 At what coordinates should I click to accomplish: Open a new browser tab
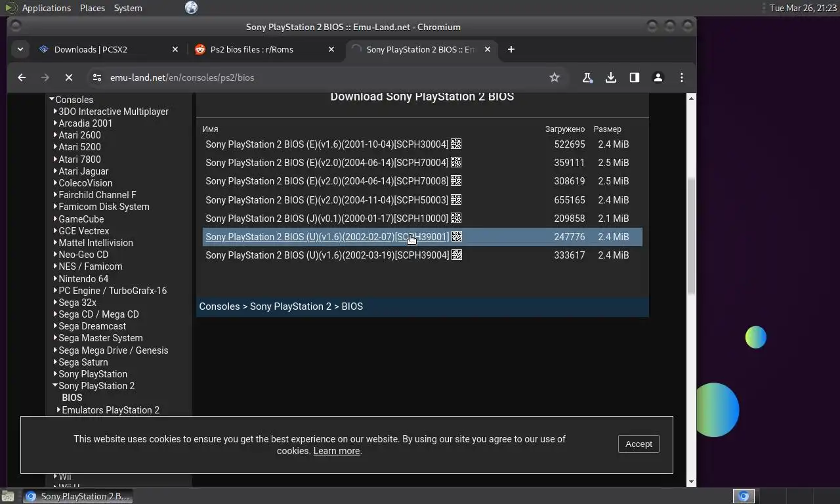click(x=511, y=49)
